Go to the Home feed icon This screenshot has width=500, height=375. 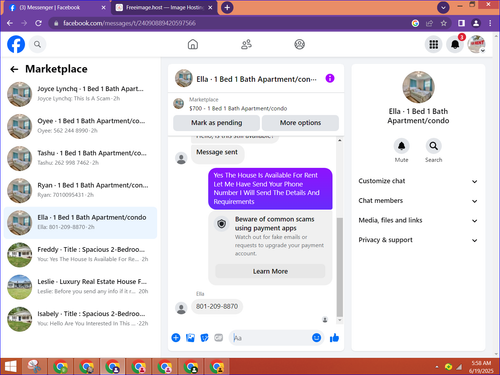[x=193, y=44]
